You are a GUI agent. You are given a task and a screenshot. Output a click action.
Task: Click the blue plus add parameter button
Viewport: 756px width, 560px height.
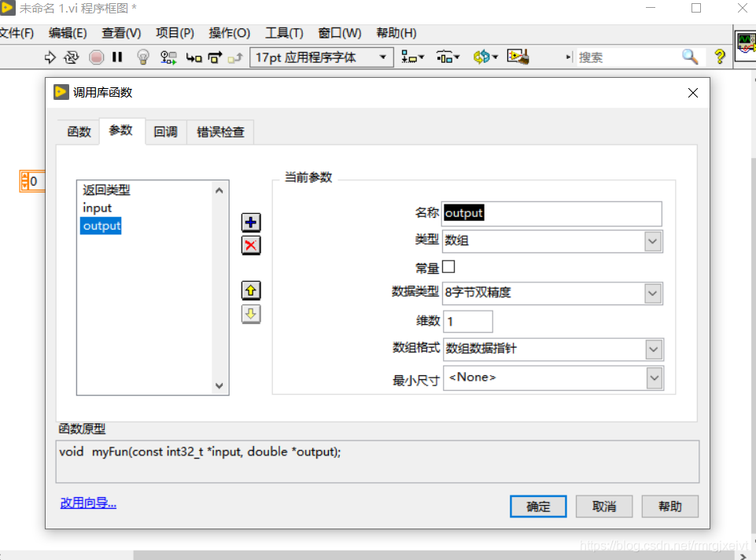(x=251, y=222)
